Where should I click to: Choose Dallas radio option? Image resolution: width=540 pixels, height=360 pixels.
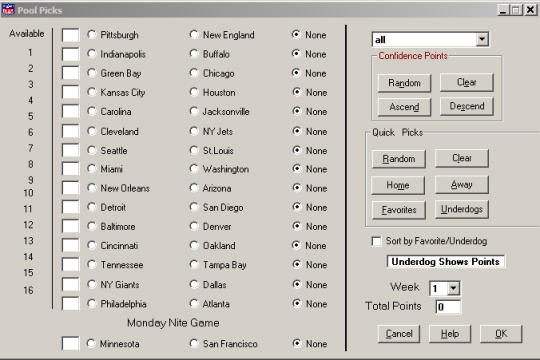click(x=194, y=284)
